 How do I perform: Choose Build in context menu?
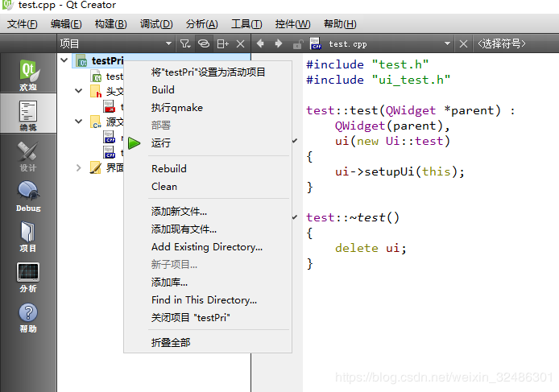tap(208, 90)
